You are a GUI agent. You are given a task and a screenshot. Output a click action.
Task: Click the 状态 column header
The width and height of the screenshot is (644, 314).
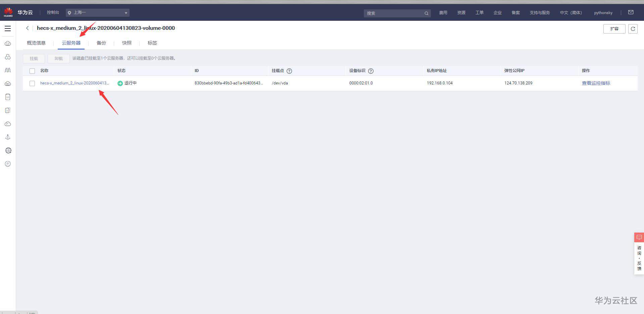(121, 71)
